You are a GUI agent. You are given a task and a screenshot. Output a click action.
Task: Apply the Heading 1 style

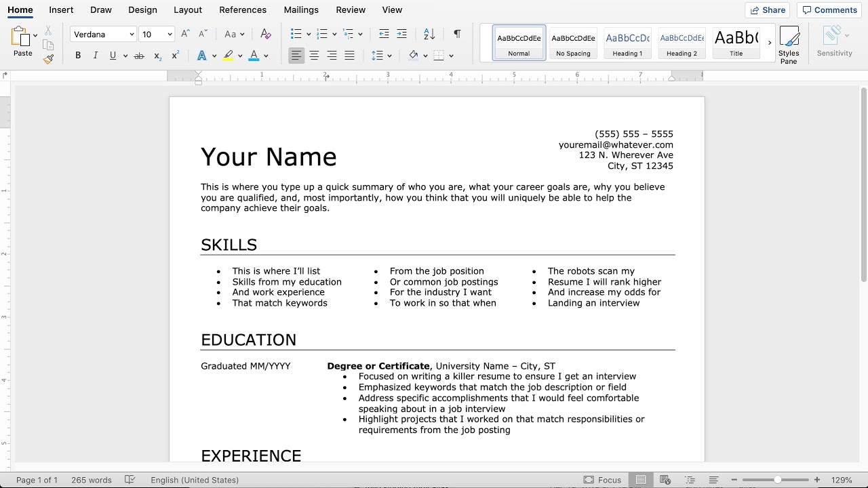(627, 43)
